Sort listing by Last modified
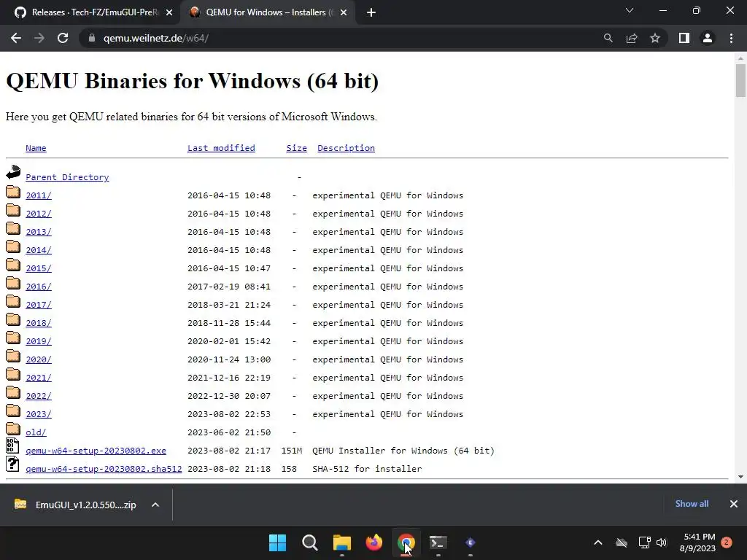Image resolution: width=747 pixels, height=560 pixels. 221,148
